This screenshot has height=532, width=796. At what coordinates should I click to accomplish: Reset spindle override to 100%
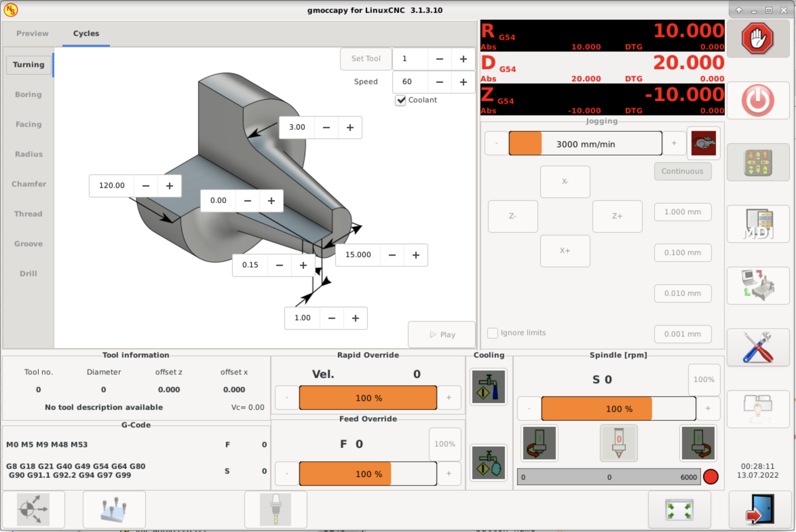click(x=704, y=380)
